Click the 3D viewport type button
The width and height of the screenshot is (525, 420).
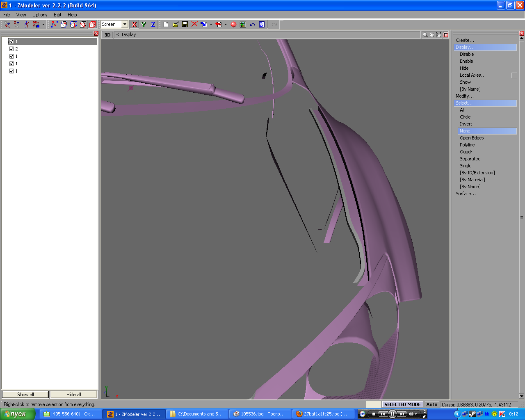tap(107, 35)
